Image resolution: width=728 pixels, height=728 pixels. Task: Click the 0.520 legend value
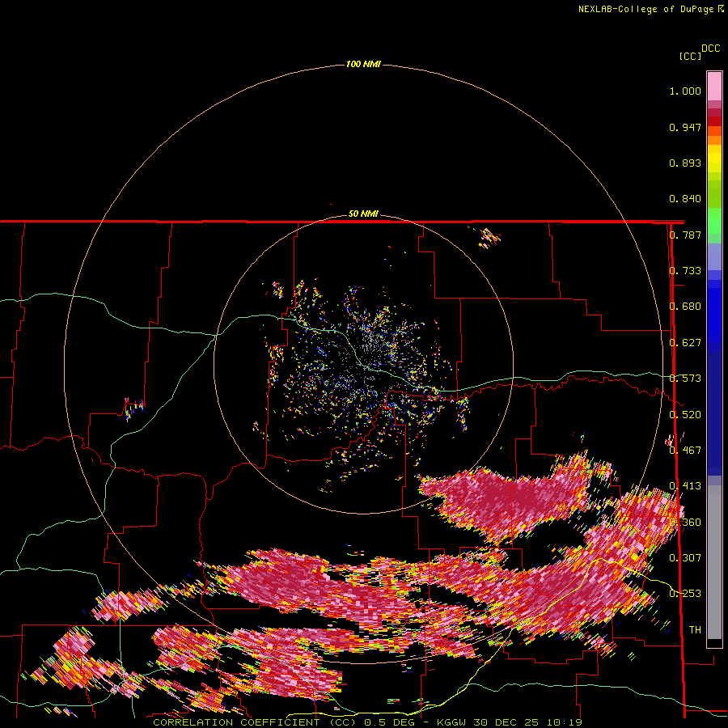[x=685, y=415]
